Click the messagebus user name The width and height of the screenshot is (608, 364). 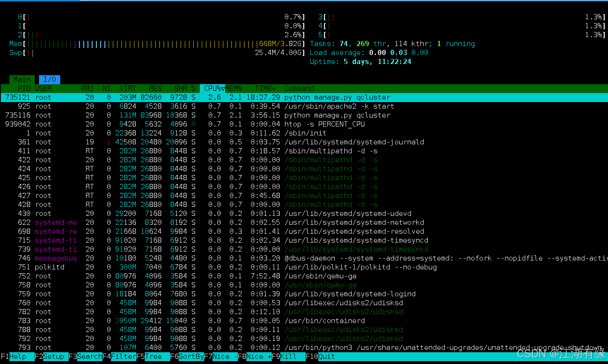[x=56, y=258]
